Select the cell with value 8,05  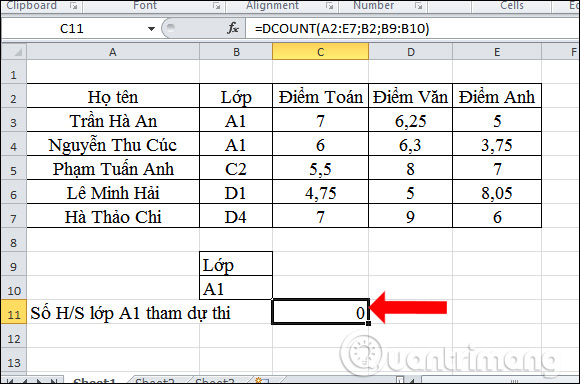(x=497, y=193)
